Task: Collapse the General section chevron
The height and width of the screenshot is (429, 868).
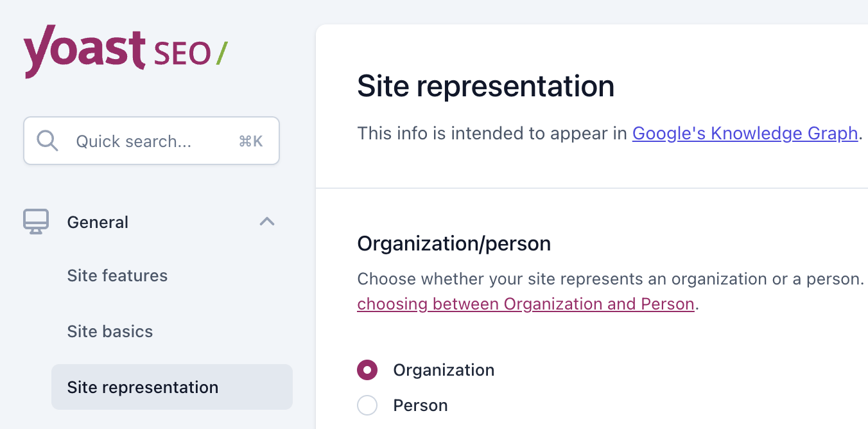Action: (x=266, y=222)
